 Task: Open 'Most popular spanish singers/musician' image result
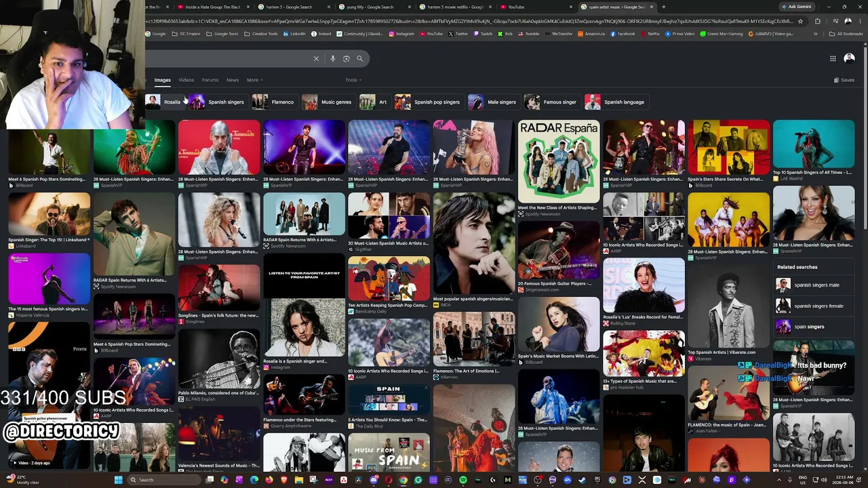coord(474,243)
